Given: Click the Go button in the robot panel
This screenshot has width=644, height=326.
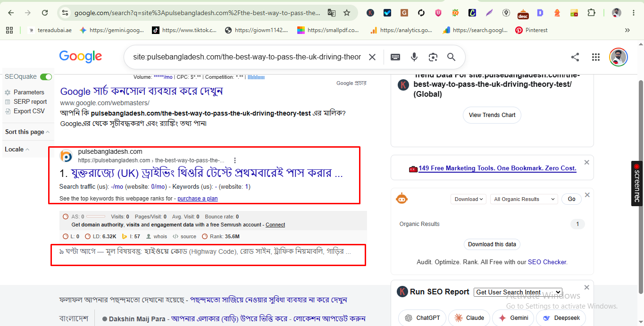Looking at the screenshot, I should click(571, 199).
